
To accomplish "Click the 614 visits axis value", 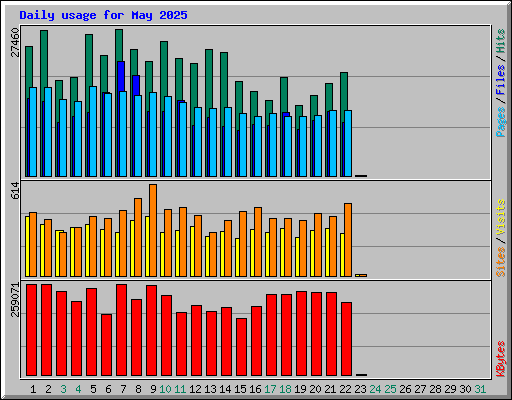I will point(15,191).
